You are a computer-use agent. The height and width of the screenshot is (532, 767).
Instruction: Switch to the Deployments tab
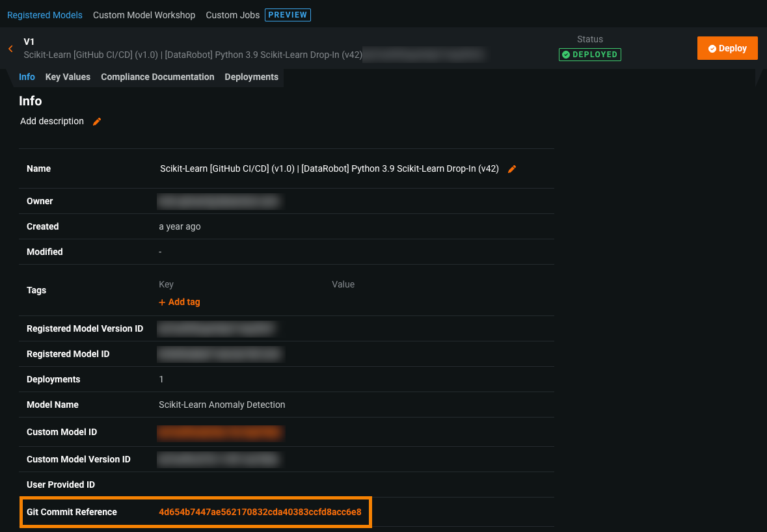click(x=251, y=77)
